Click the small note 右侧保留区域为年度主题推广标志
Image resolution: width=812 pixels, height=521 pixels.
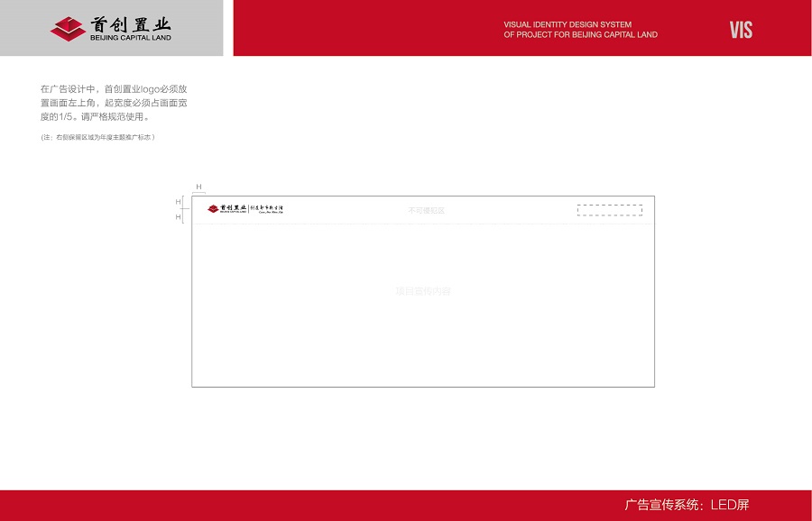point(97,137)
